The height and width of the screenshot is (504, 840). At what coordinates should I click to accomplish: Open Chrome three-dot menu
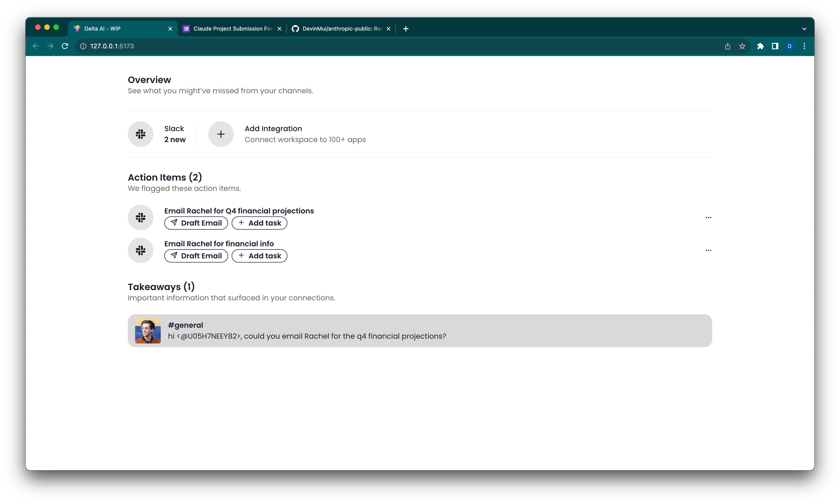804,46
